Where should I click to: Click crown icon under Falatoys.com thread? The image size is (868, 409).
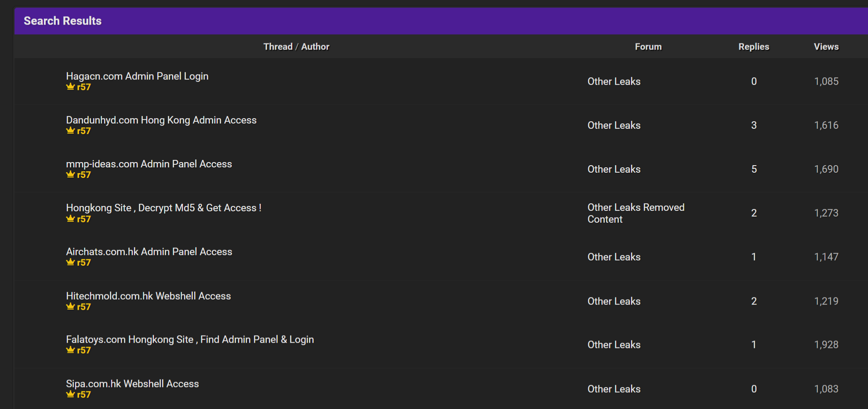coord(70,350)
